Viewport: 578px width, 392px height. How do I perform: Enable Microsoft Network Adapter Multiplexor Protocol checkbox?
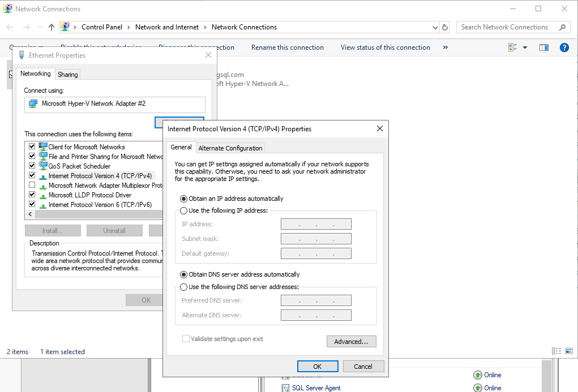(x=32, y=186)
